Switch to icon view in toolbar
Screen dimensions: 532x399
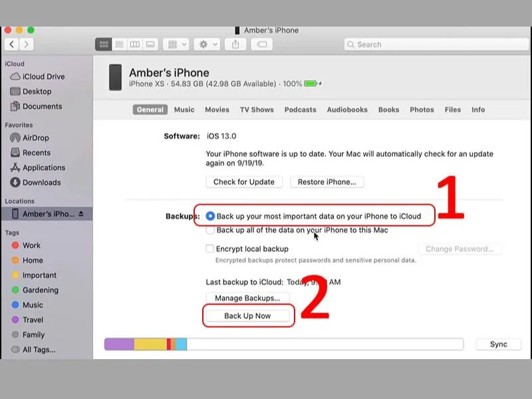tap(104, 45)
